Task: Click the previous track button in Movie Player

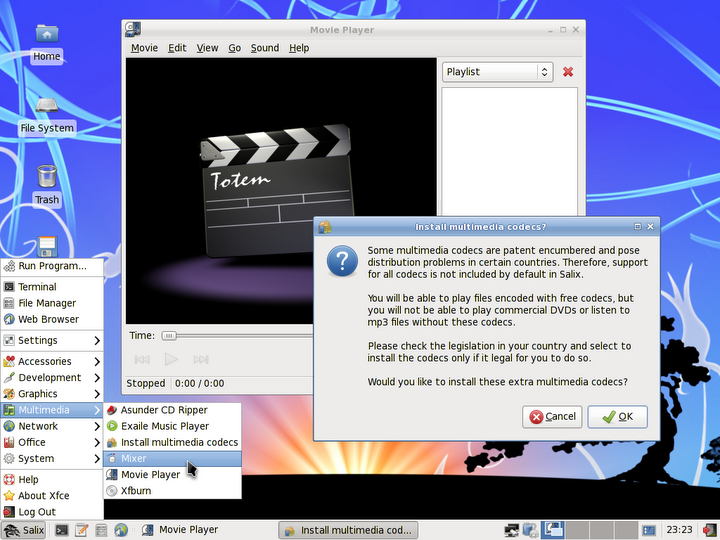Action: click(x=142, y=359)
